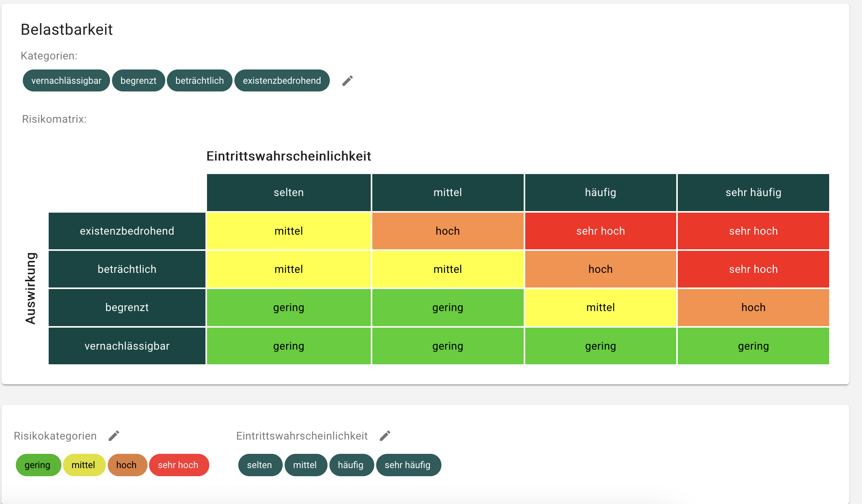Select the sehr häufig probability chip
This screenshot has width=862, height=504.
click(x=407, y=465)
